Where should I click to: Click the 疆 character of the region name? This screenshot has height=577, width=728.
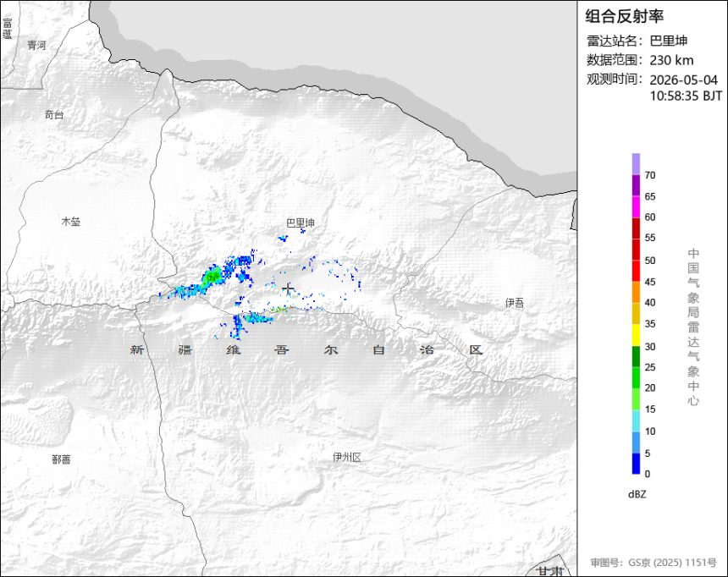185,349
